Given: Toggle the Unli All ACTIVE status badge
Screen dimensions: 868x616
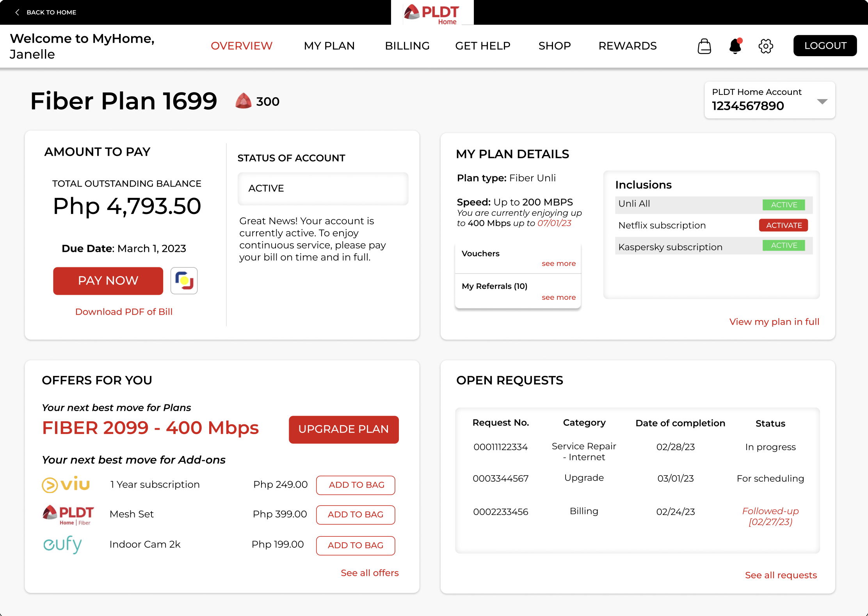Looking at the screenshot, I should [783, 205].
